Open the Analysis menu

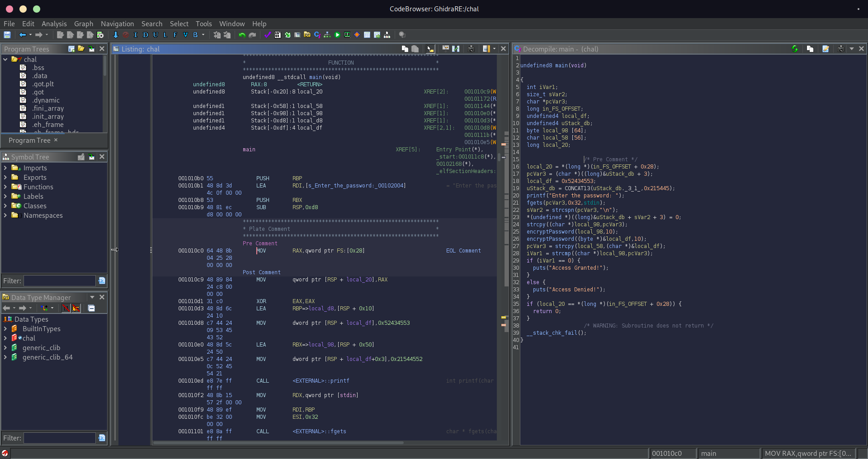click(54, 23)
